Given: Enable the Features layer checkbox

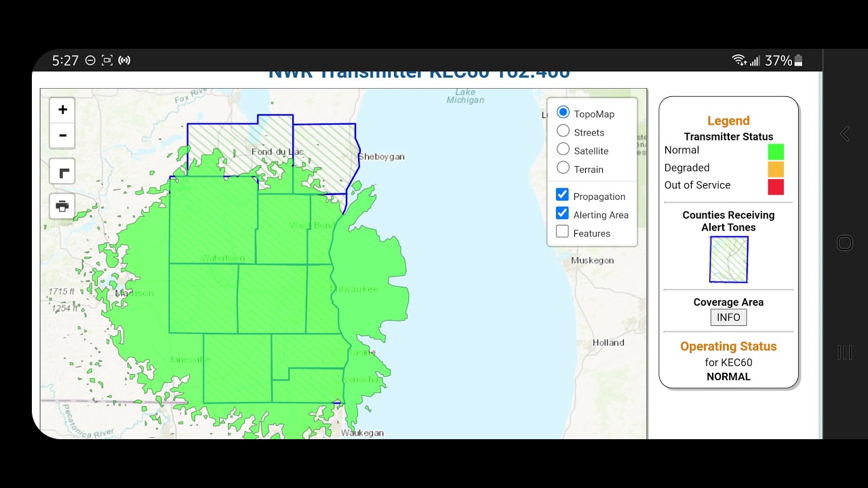Looking at the screenshot, I should tap(562, 232).
